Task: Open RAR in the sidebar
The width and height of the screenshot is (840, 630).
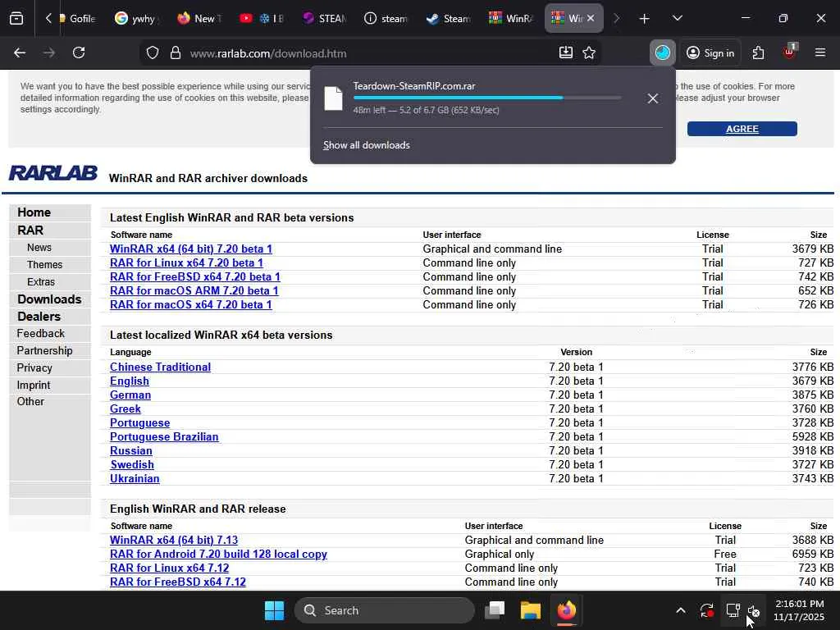Action: pyautogui.click(x=30, y=231)
